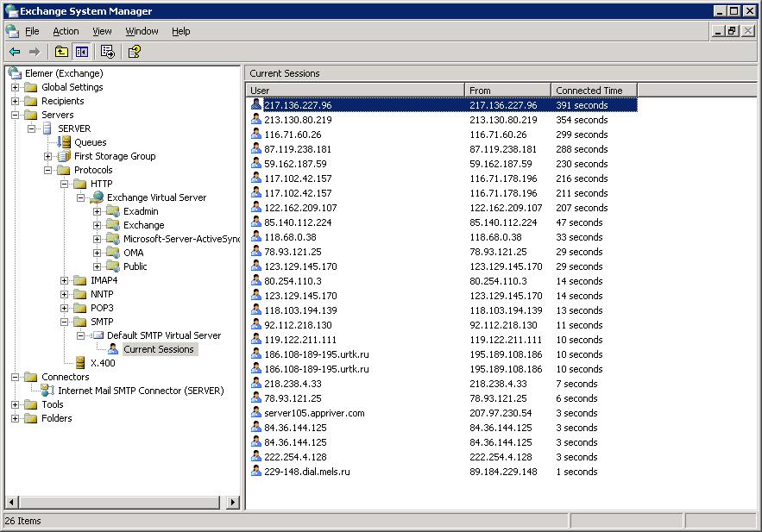Click the MMC icon left of File menu
This screenshot has height=532, width=762.
coord(12,31)
